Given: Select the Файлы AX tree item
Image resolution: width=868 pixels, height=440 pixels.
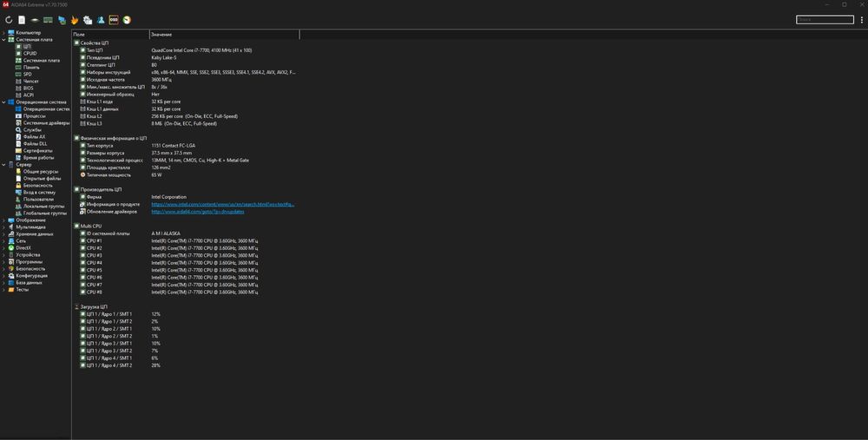Looking at the screenshot, I should point(35,137).
